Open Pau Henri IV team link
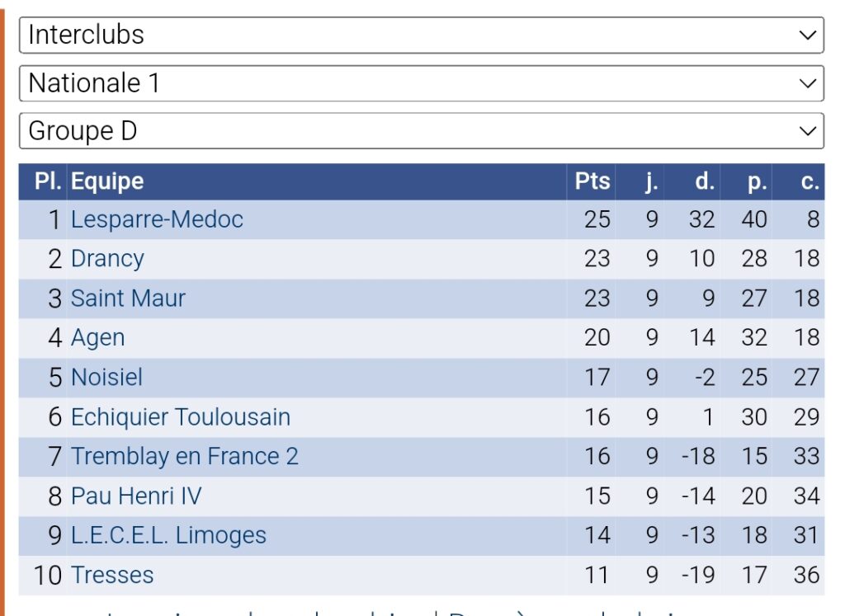 pyautogui.click(x=136, y=496)
